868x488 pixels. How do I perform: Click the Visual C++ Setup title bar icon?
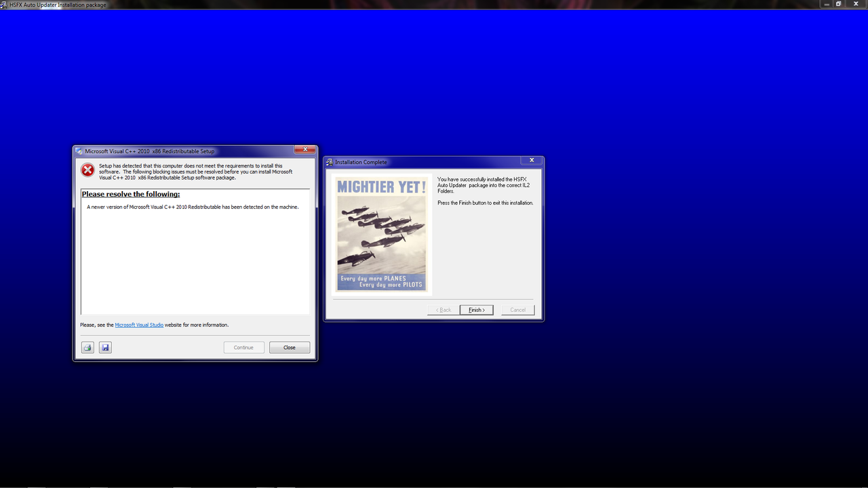coord(79,151)
